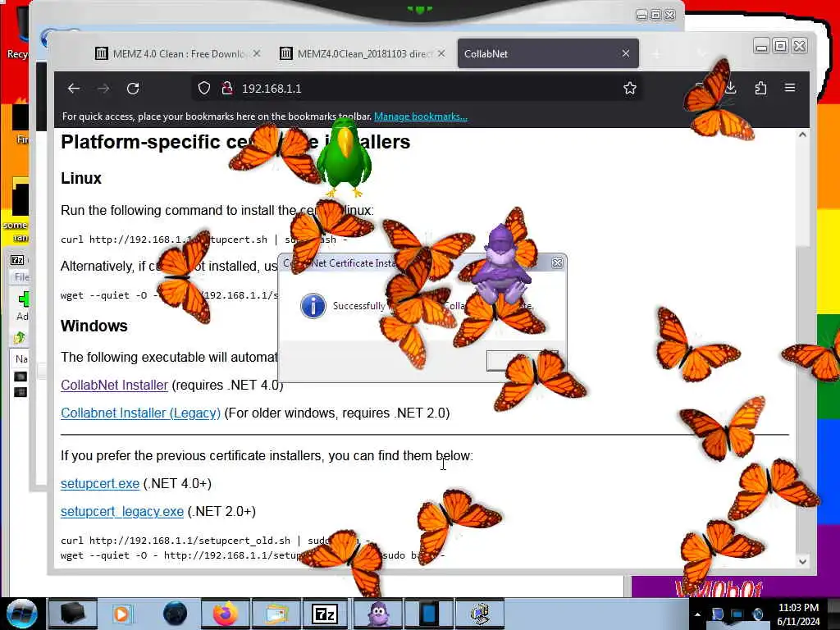
Task: Open the black box taskbar icon
Action: point(72,614)
